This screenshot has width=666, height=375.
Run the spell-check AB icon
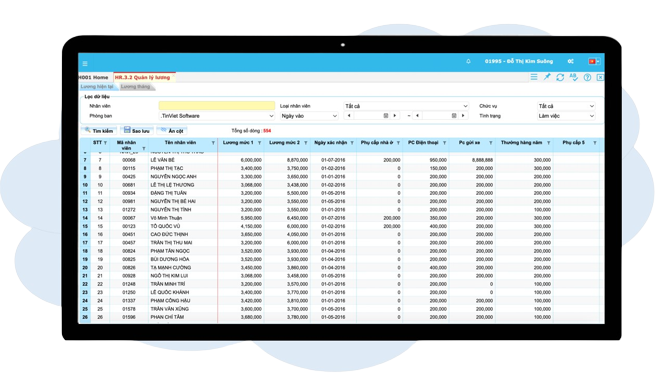click(x=573, y=77)
